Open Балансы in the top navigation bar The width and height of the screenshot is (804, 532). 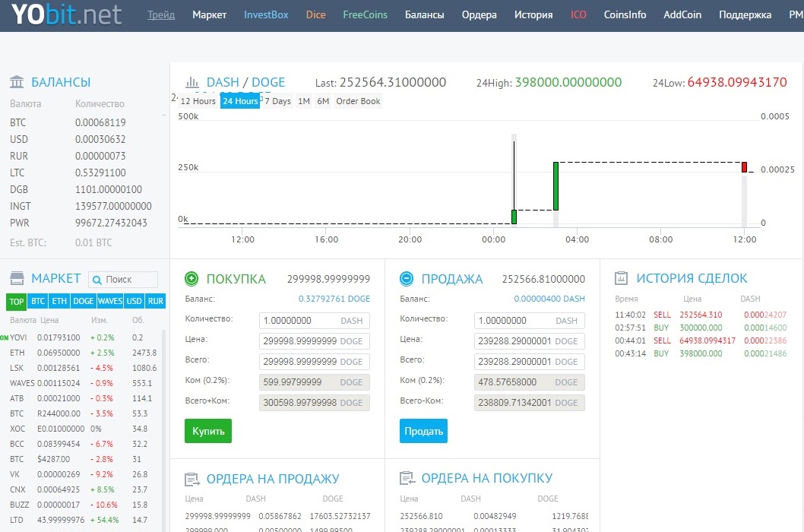click(x=425, y=15)
